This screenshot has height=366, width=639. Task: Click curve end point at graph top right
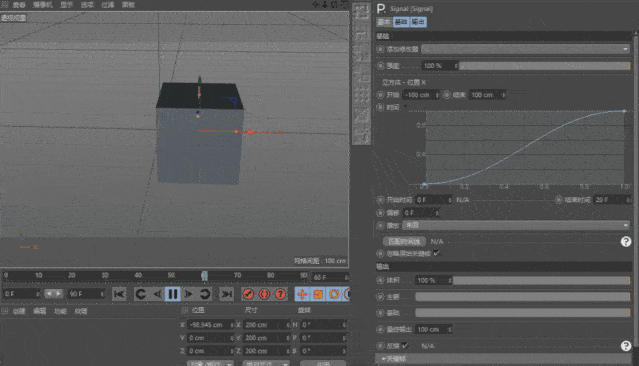tap(624, 111)
